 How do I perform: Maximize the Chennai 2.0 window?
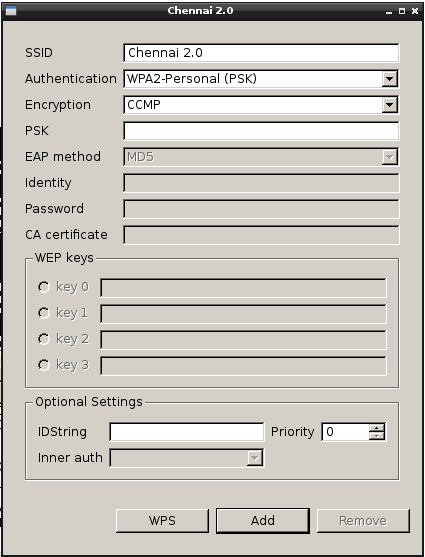point(402,11)
